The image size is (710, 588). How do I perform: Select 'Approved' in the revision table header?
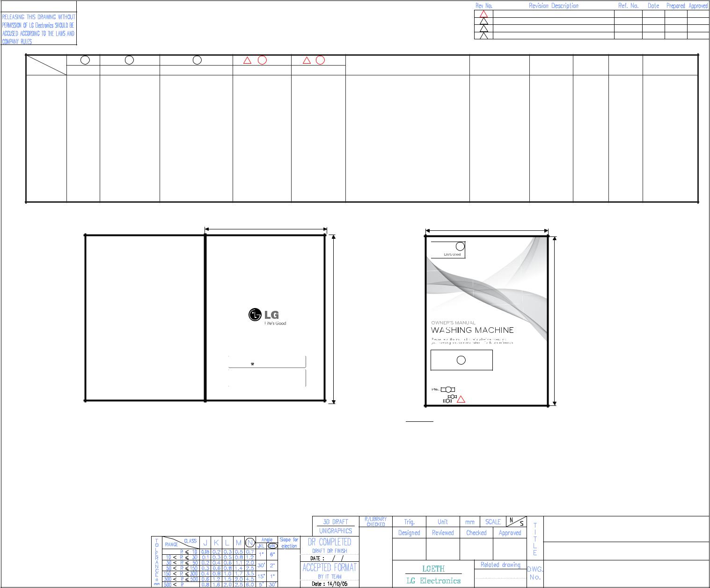point(698,6)
